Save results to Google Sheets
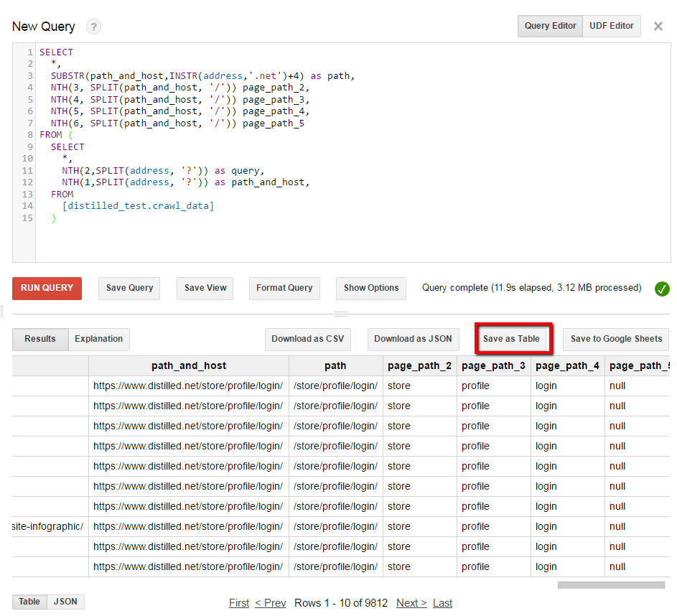This screenshot has width=677, height=616. click(616, 339)
